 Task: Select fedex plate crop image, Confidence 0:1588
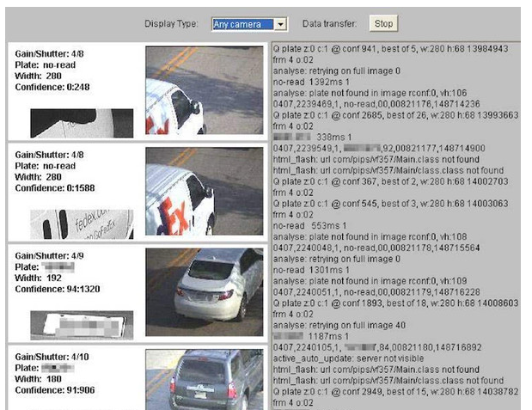click(x=82, y=224)
